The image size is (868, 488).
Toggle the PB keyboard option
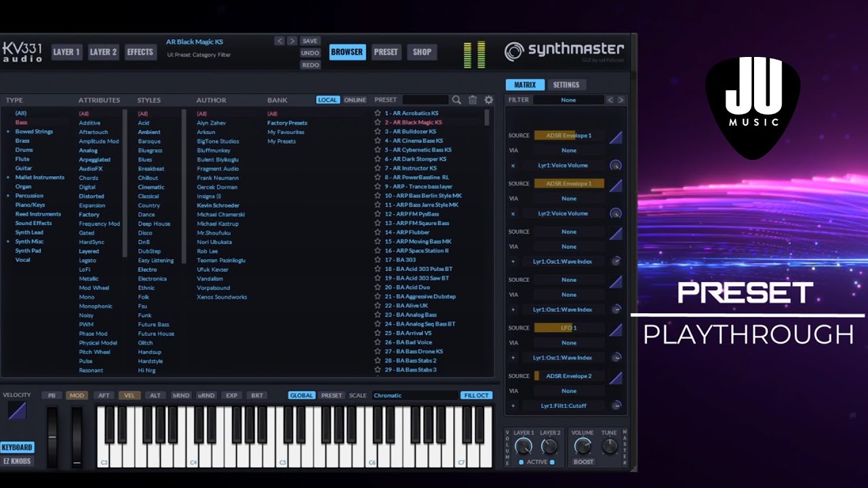52,395
